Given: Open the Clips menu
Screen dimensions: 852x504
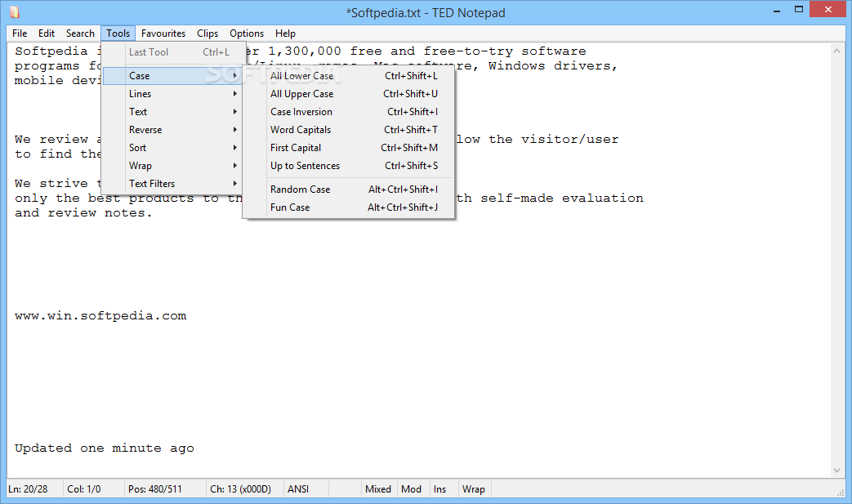Looking at the screenshot, I should pyautogui.click(x=207, y=33).
